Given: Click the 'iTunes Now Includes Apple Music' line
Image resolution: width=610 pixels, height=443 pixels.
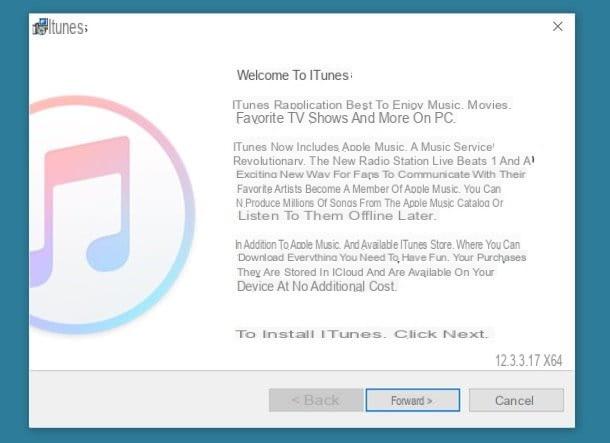Looking at the screenshot, I should (363, 147).
